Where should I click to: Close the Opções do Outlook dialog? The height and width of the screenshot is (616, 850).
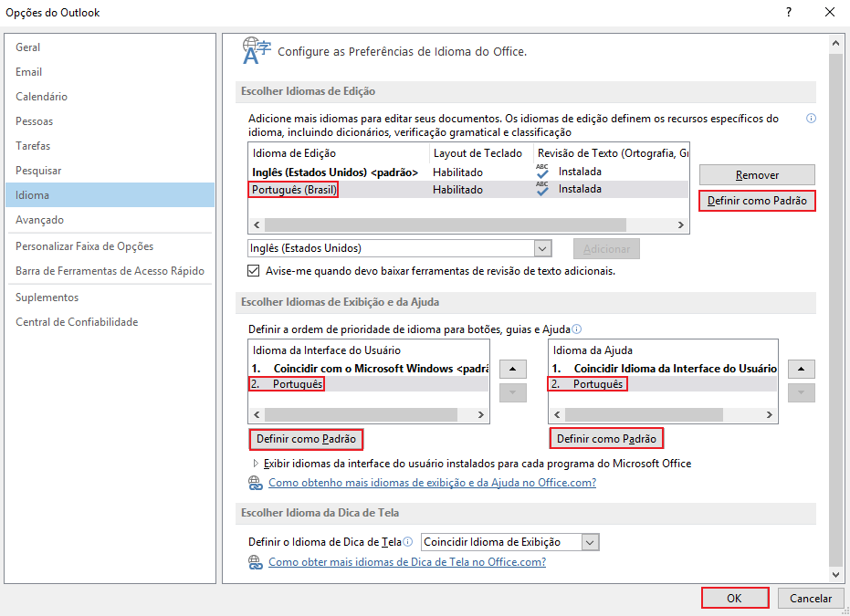pyautogui.click(x=829, y=12)
